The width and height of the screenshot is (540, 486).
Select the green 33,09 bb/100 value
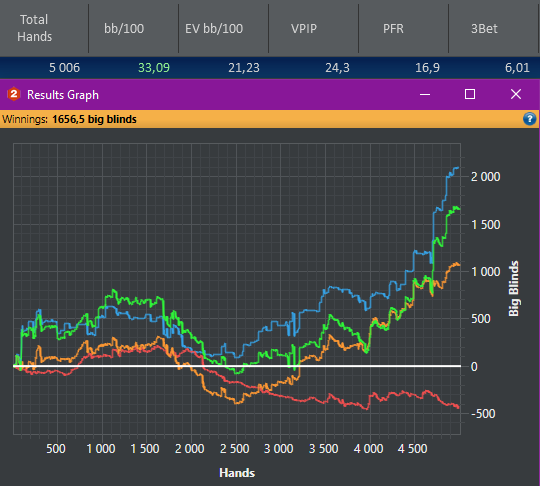(154, 68)
